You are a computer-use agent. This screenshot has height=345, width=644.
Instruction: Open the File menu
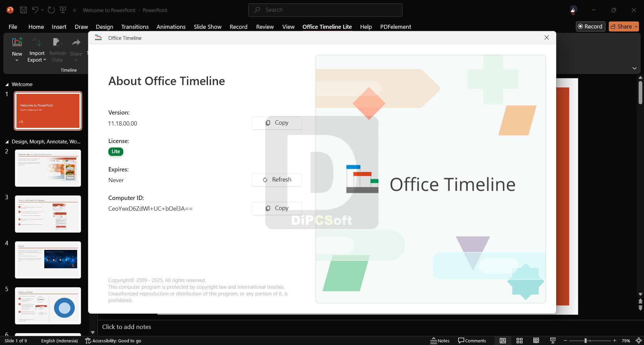coord(13,27)
